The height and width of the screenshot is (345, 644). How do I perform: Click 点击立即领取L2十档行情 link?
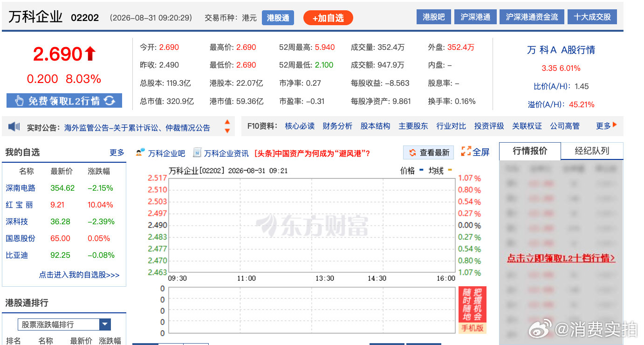click(x=561, y=258)
